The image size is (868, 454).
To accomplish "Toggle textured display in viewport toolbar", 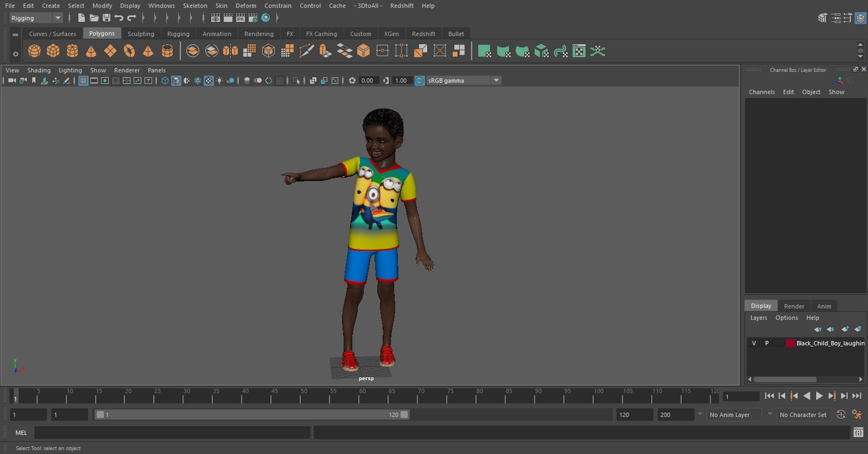I will [208, 80].
